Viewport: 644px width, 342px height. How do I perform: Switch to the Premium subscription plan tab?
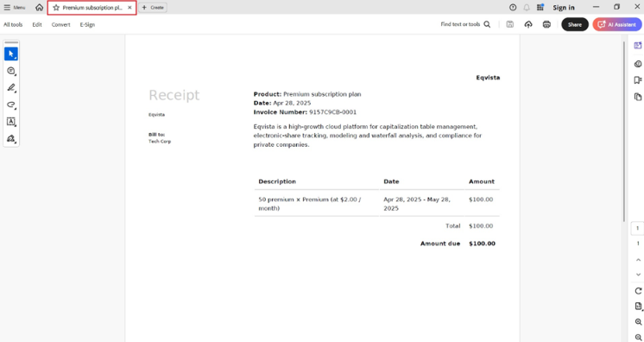92,8
